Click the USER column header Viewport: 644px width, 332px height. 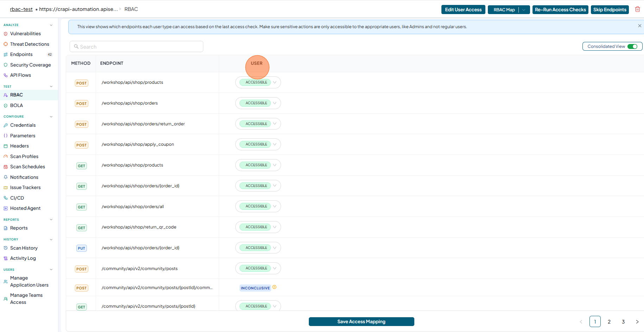click(256, 63)
